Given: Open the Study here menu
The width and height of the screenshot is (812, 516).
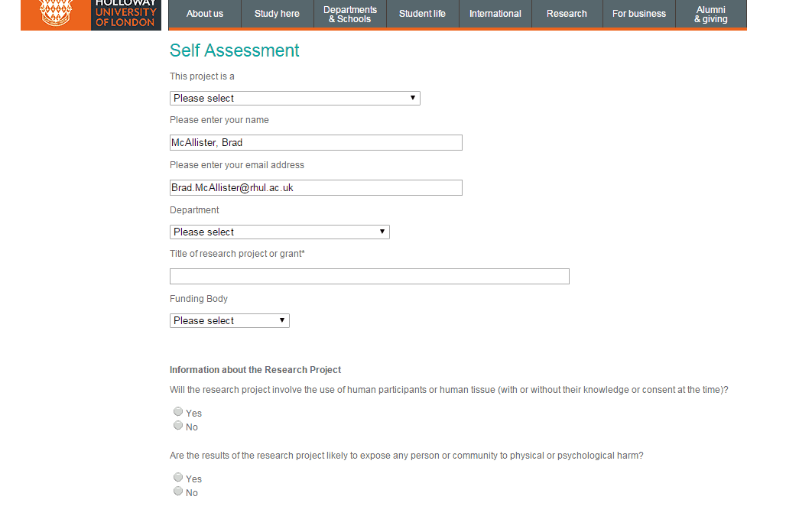Looking at the screenshot, I should coord(277,14).
